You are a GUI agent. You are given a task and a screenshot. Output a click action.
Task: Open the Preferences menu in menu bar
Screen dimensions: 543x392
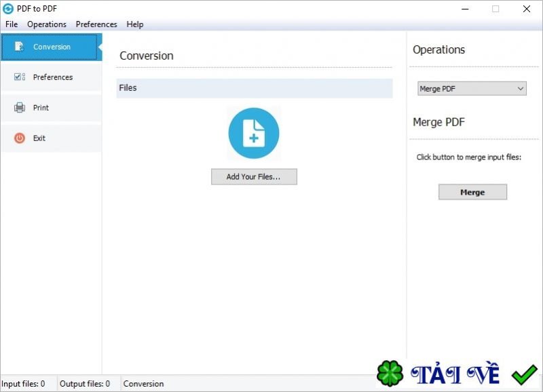[x=96, y=24]
